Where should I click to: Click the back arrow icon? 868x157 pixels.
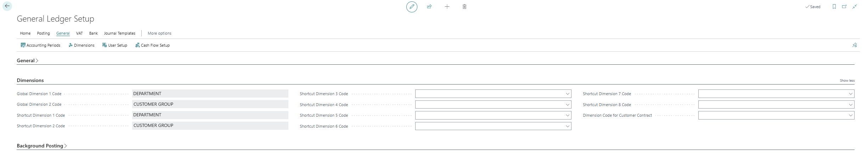(x=7, y=6)
